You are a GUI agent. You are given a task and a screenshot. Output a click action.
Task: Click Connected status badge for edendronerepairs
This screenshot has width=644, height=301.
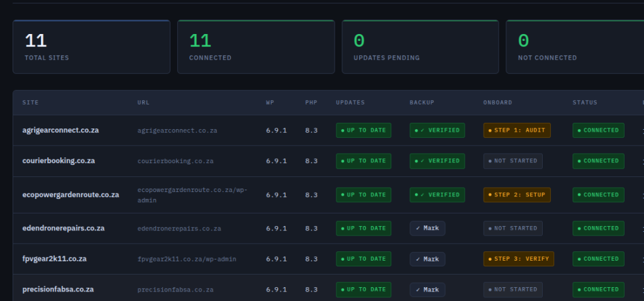[x=599, y=228]
